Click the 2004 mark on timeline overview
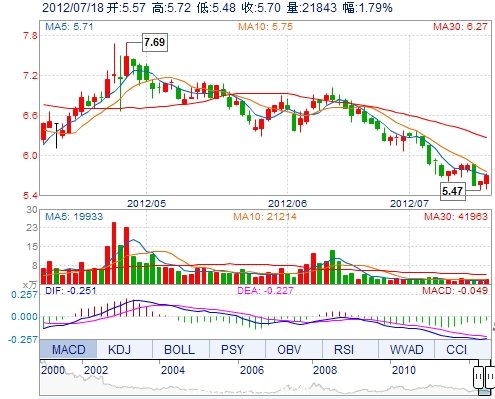The width and height of the screenshot is (495, 399). coord(173,370)
